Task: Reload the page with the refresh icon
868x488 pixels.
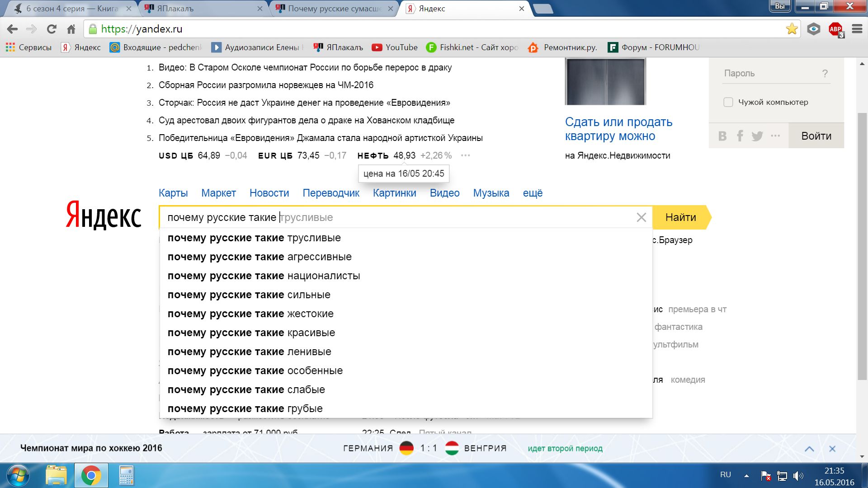Action: [52, 29]
